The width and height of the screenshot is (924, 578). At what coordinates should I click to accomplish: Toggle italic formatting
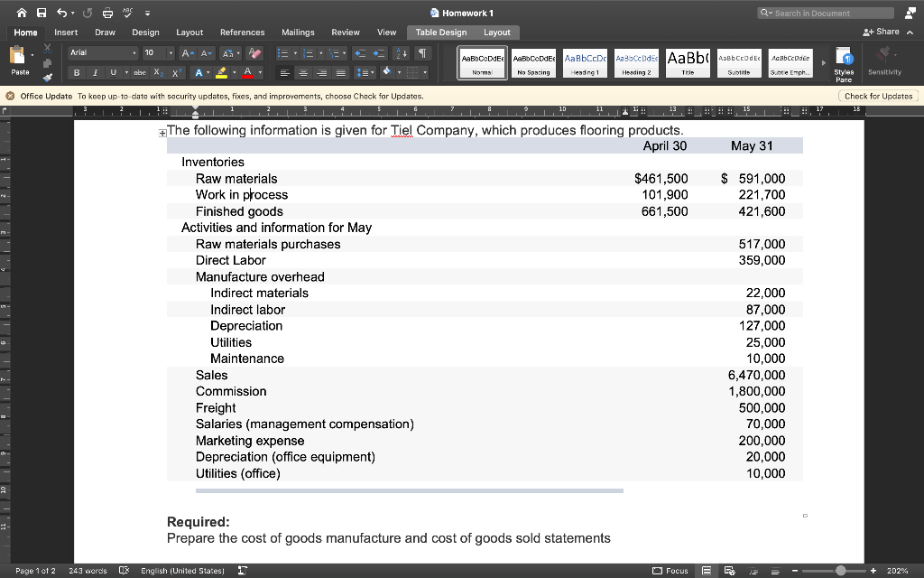coord(95,73)
